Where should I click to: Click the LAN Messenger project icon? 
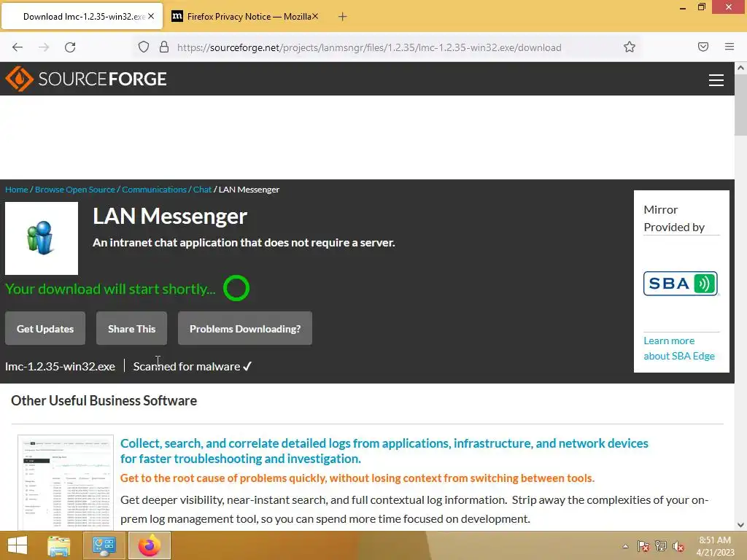tap(42, 238)
